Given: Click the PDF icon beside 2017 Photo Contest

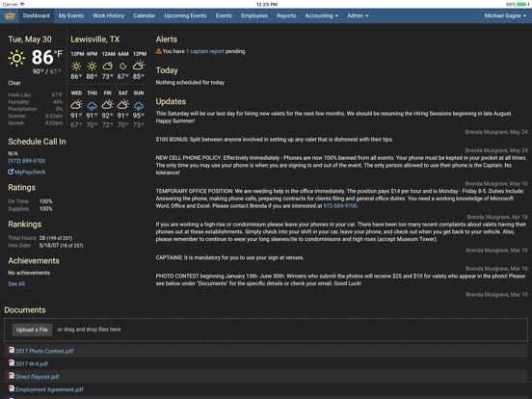Looking at the screenshot, I should tap(12, 350).
